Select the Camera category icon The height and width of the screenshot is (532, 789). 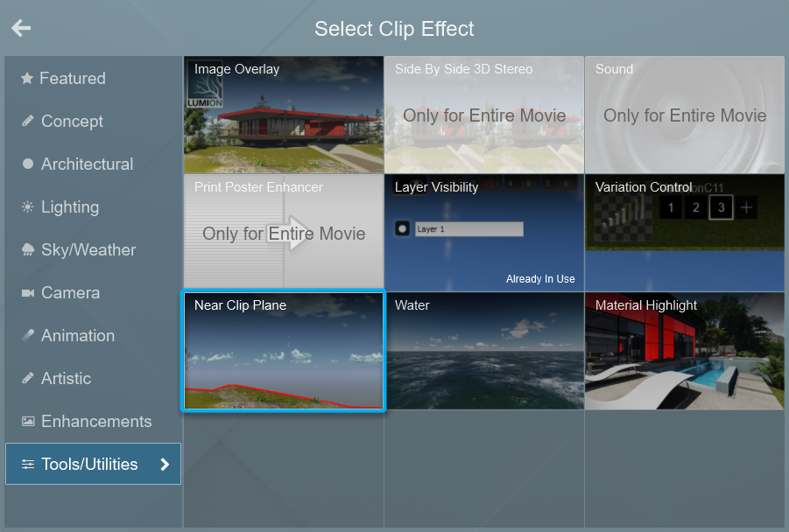point(27,293)
